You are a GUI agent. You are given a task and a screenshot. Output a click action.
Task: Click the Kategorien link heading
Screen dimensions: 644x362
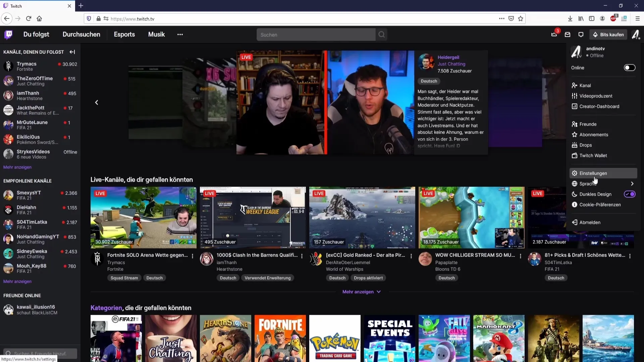(x=106, y=308)
